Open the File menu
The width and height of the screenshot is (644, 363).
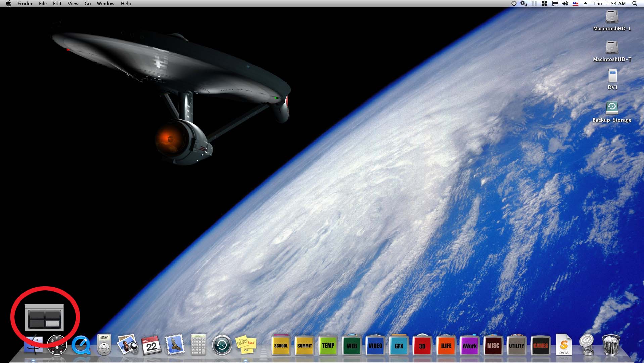click(43, 3)
